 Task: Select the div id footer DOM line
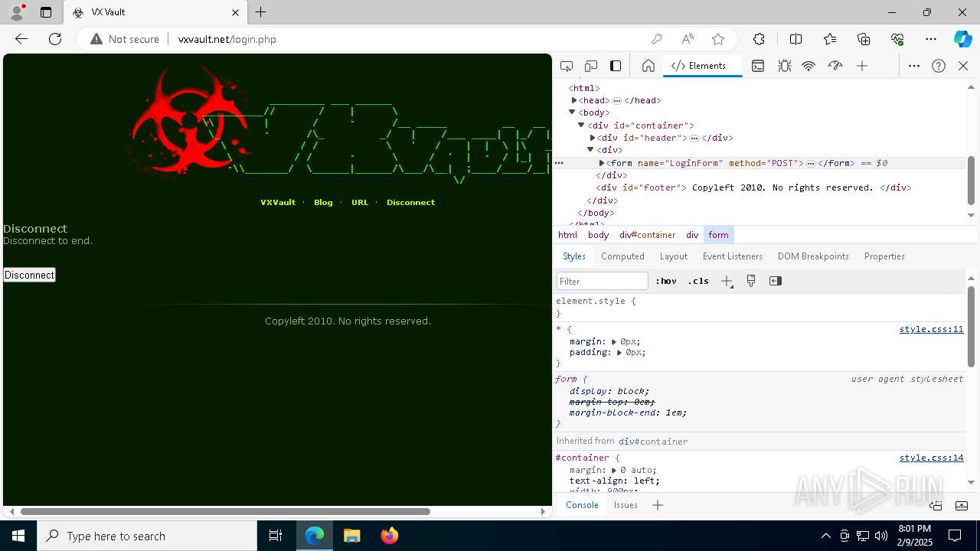pyautogui.click(x=754, y=187)
